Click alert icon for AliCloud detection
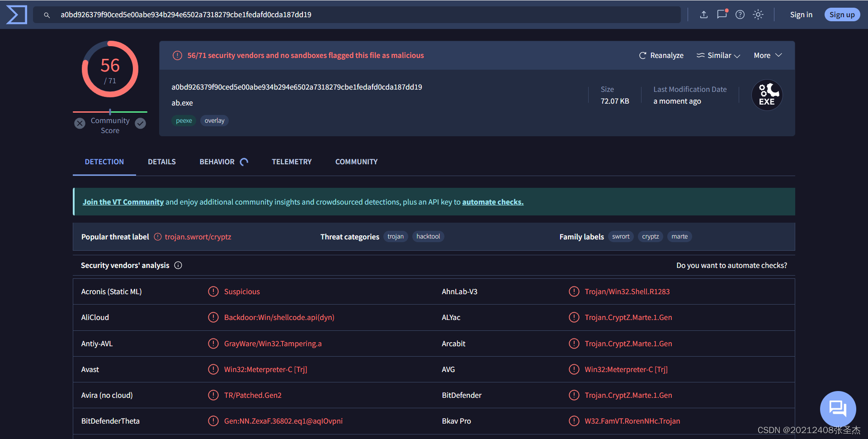The image size is (868, 439). tap(213, 317)
